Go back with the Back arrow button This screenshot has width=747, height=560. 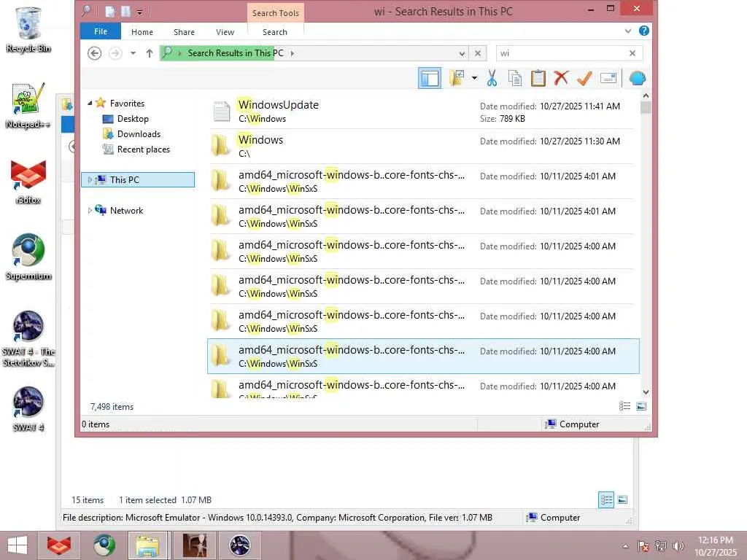(x=94, y=53)
